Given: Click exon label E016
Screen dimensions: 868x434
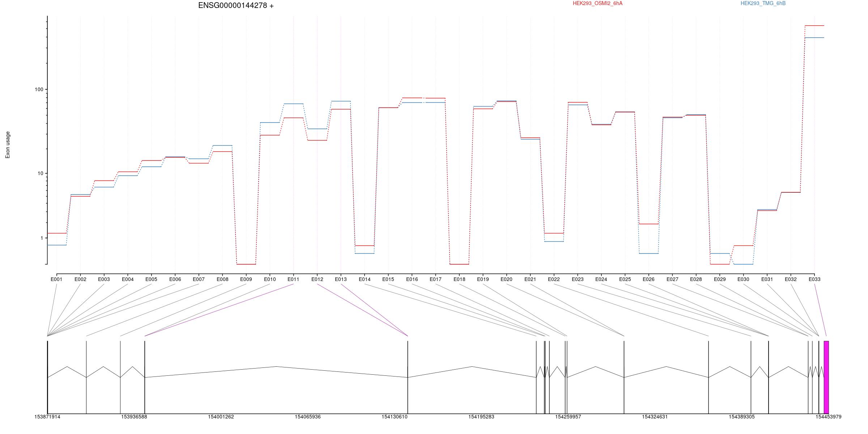Looking at the screenshot, I should tap(412, 279).
